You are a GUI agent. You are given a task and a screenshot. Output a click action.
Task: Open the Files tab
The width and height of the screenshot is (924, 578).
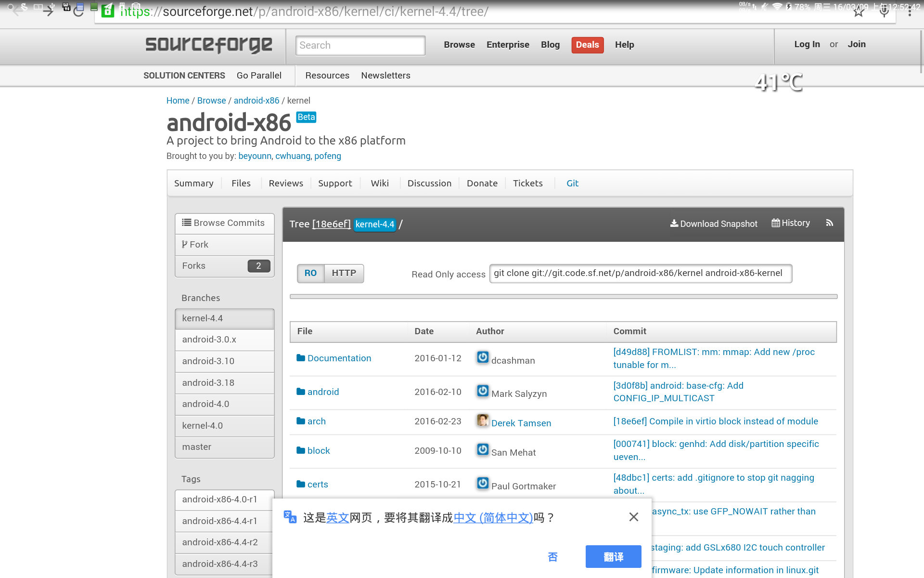coord(241,183)
